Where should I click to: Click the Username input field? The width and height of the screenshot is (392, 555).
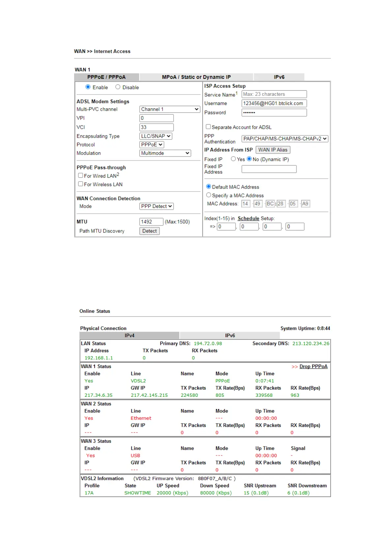click(x=274, y=103)
